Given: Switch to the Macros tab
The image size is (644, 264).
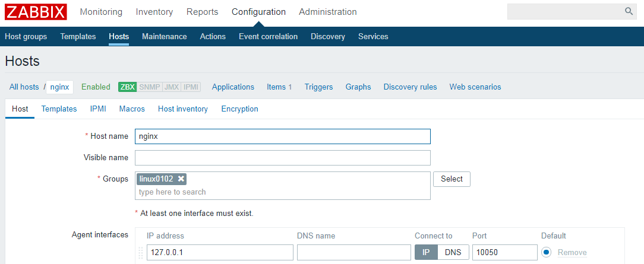Looking at the screenshot, I should [x=132, y=109].
